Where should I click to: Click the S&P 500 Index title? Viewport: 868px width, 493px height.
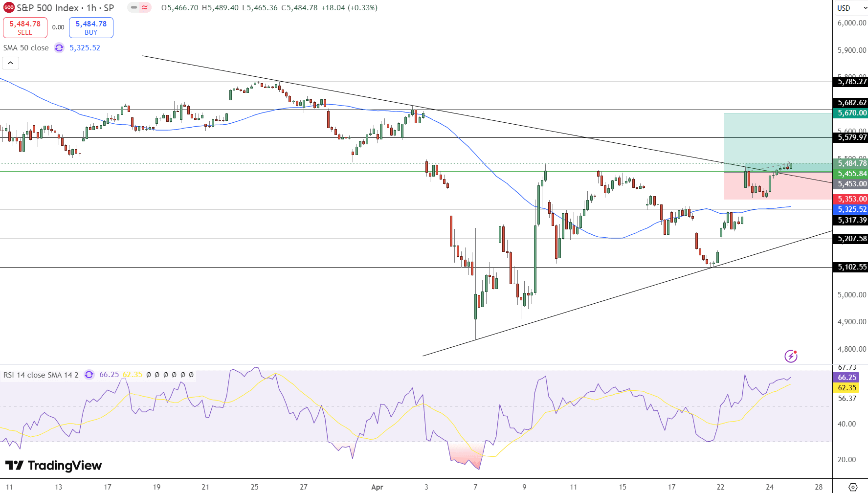[66, 8]
